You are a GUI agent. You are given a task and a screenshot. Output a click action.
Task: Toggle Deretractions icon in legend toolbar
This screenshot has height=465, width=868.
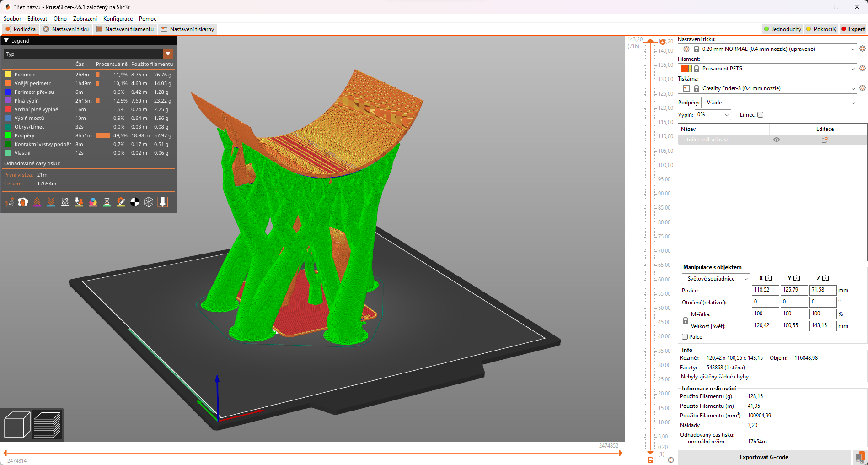pyautogui.click(x=51, y=202)
